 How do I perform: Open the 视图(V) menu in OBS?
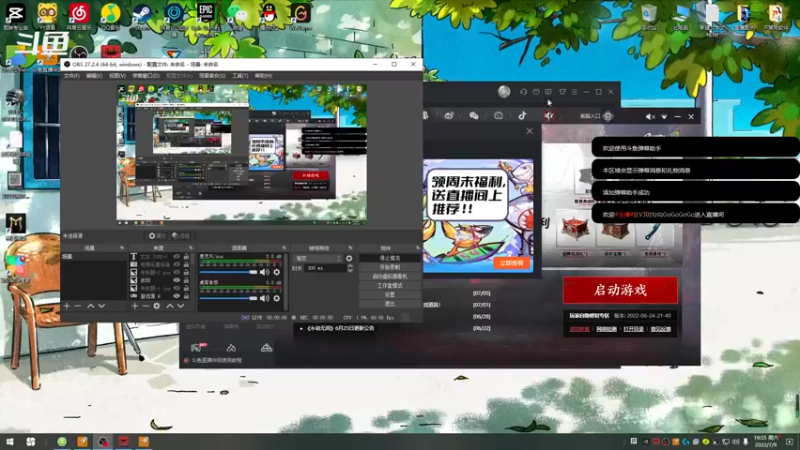117,76
